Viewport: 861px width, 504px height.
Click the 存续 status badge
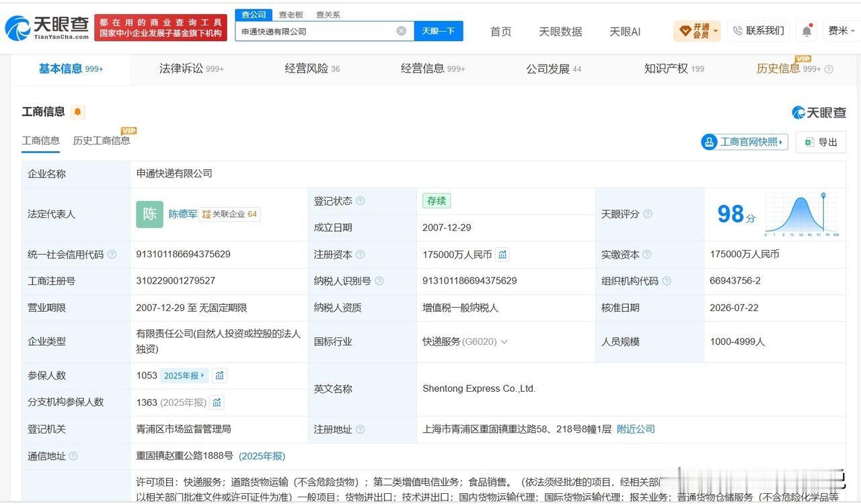(x=437, y=201)
